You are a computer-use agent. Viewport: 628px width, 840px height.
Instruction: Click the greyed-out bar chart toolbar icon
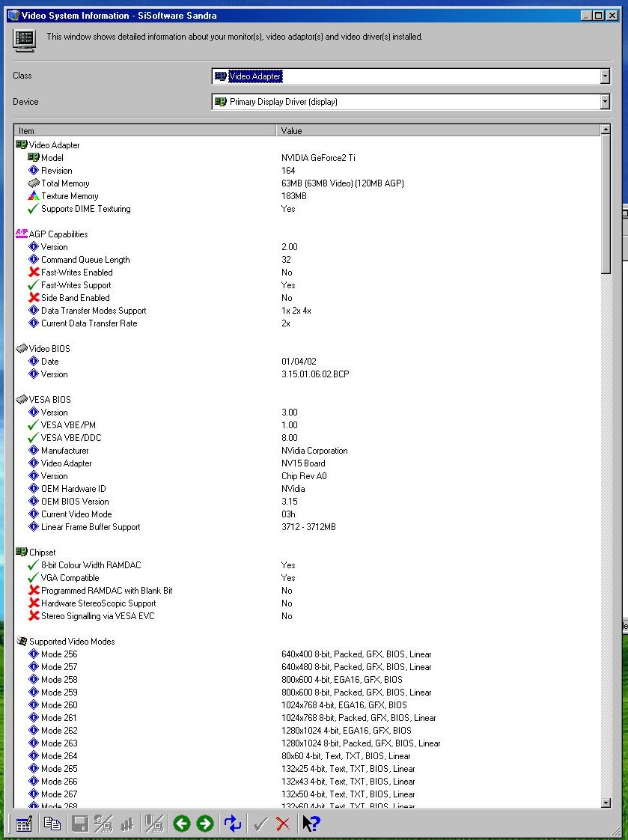[127, 824]
